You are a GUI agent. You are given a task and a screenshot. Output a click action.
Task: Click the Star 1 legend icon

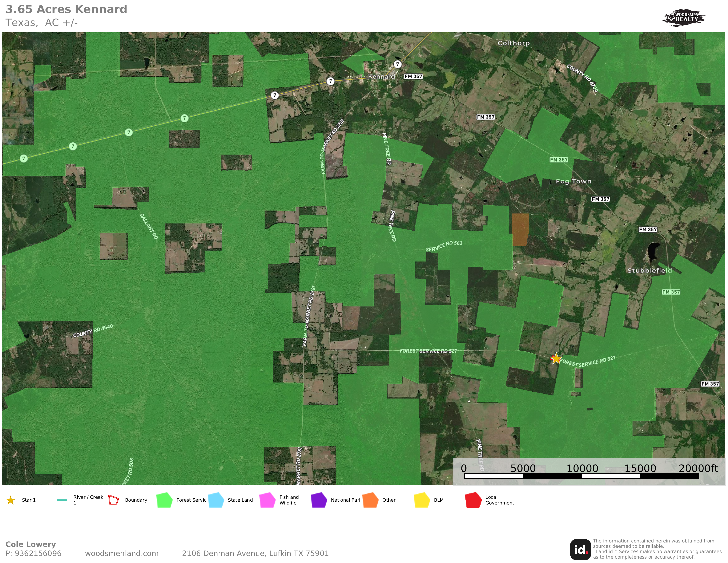click(11, 500)
